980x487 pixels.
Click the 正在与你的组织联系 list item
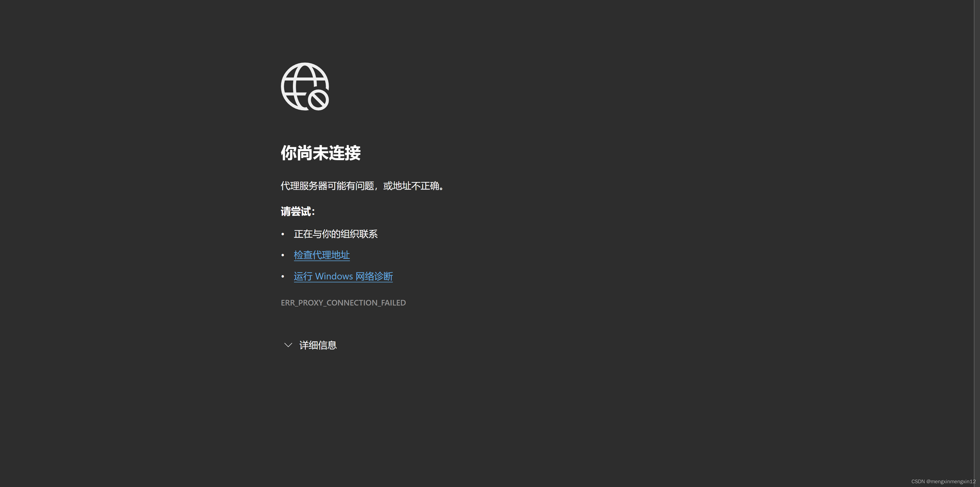(x=336, y=234)
